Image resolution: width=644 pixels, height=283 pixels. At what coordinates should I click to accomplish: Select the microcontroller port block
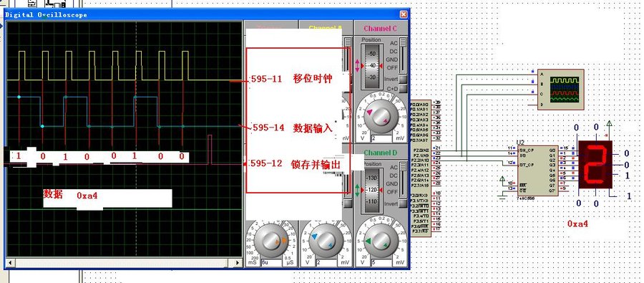pyautogui.click(x=421, y=168)
